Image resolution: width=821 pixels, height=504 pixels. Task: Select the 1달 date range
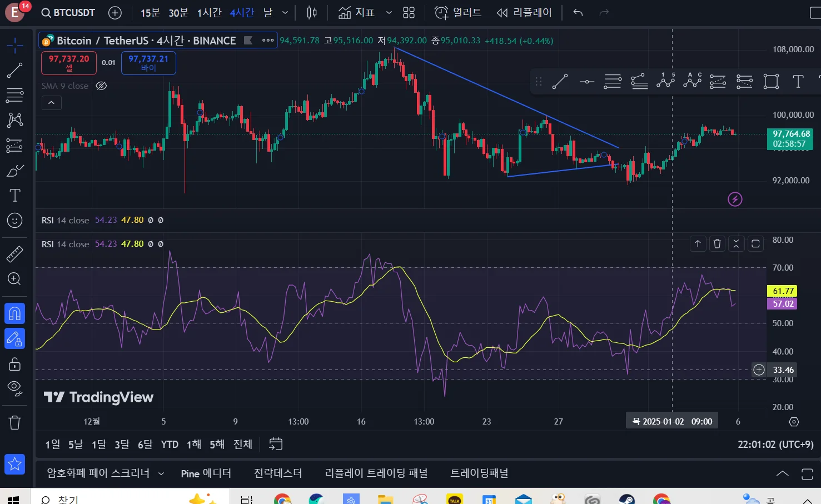coord(99,444)
